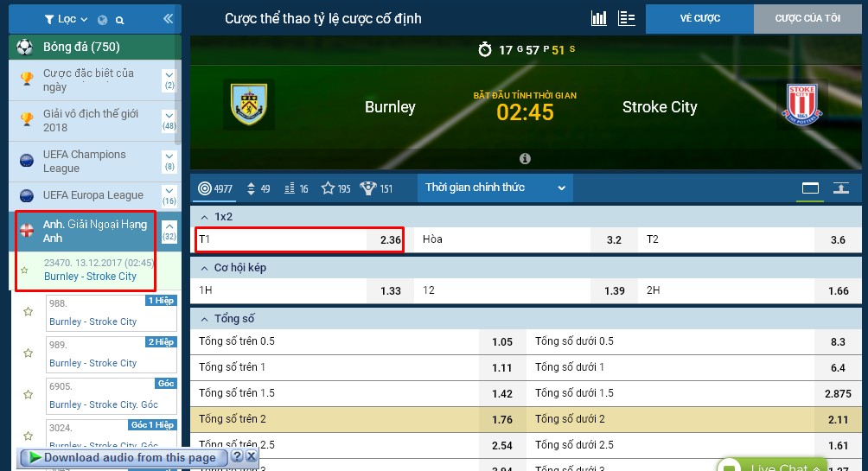Expand Cược đặc biệt của ngày
The height and width of the screenshot is (471, 868).
point(169,80)
